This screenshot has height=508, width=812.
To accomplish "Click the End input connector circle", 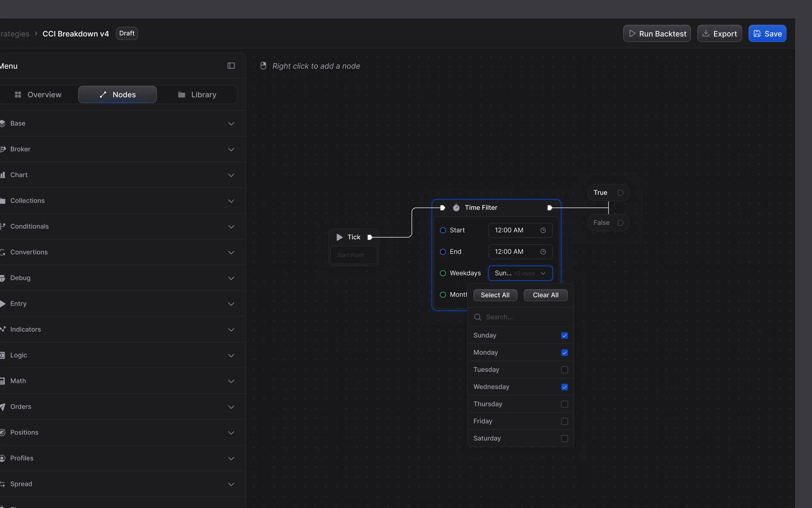I will click(x=443, y=252).
